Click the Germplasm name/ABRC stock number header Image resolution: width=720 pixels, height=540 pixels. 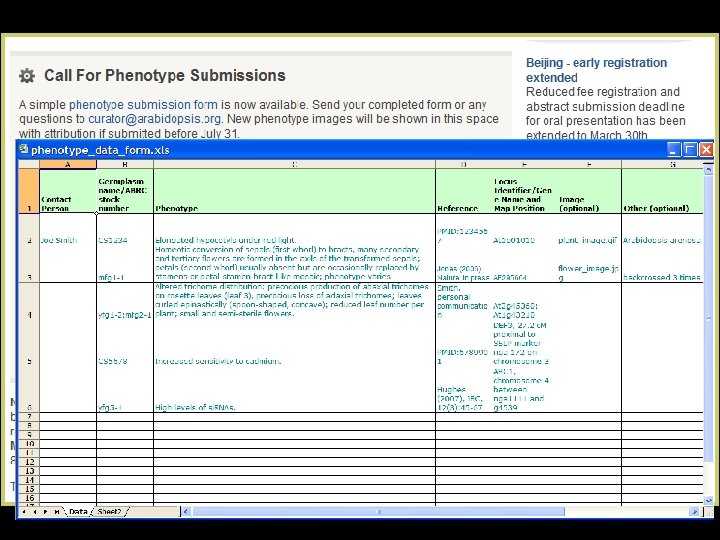point(125,191)
